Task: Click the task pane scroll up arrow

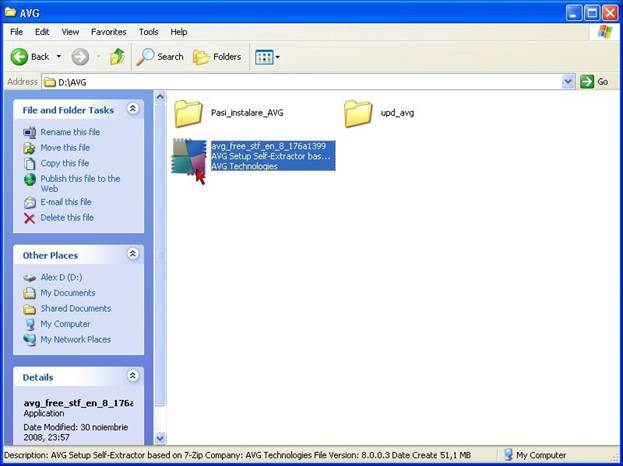Action: coord(160,96)
